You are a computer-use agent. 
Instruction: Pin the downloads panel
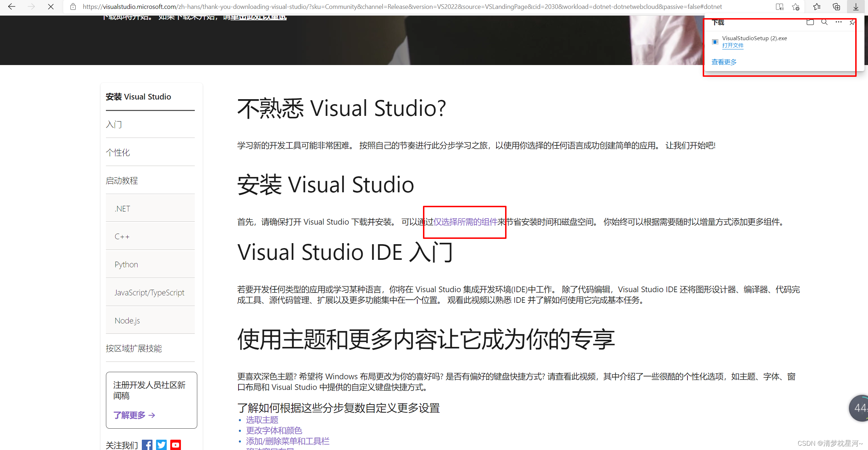tap(852, 22)
